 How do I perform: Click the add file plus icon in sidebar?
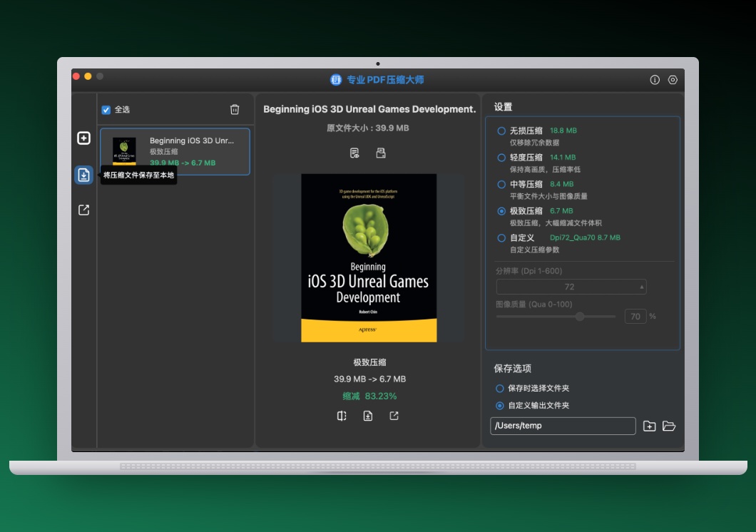[x=84, y=138]
